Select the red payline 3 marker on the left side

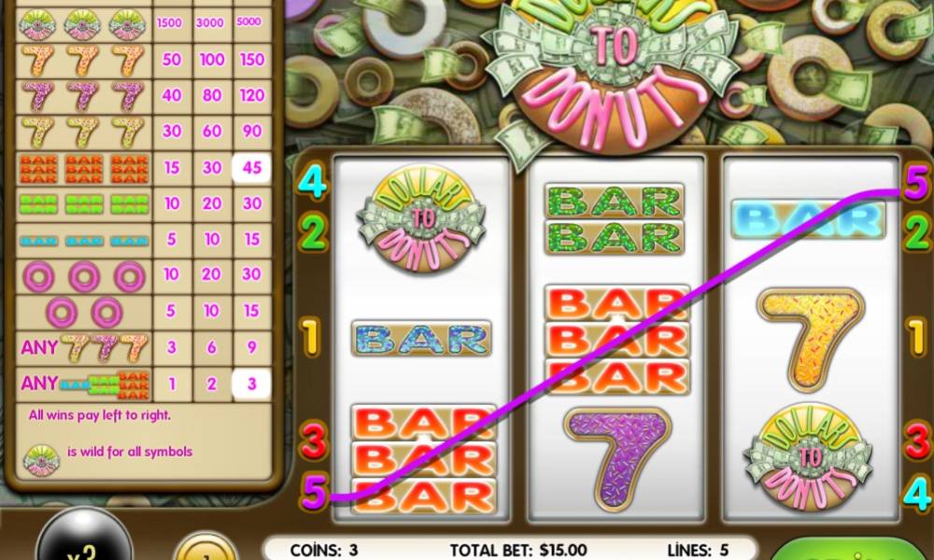[x=313, y=441]
